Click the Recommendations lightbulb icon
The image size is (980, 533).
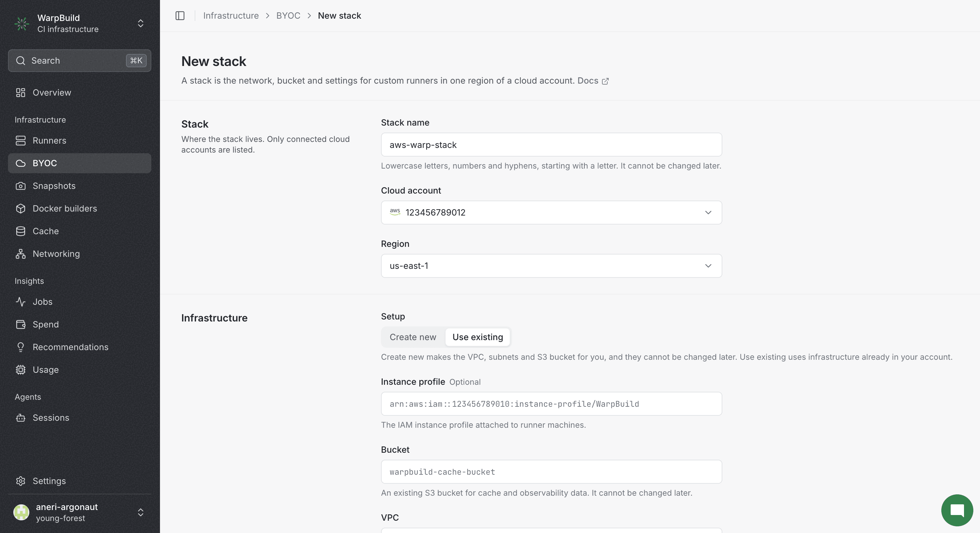tap(21, 347)
